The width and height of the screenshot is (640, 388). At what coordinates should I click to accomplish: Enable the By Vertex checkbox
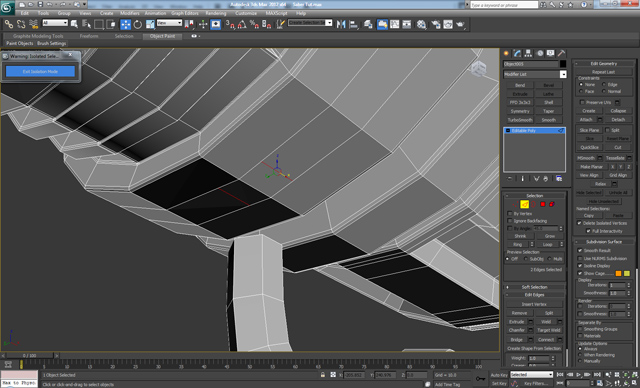pyautogui.click(x=510, y=213)
